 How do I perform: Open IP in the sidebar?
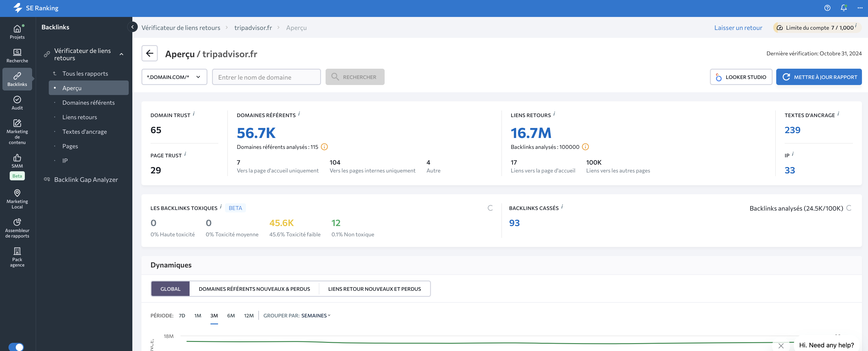point(65,161)
